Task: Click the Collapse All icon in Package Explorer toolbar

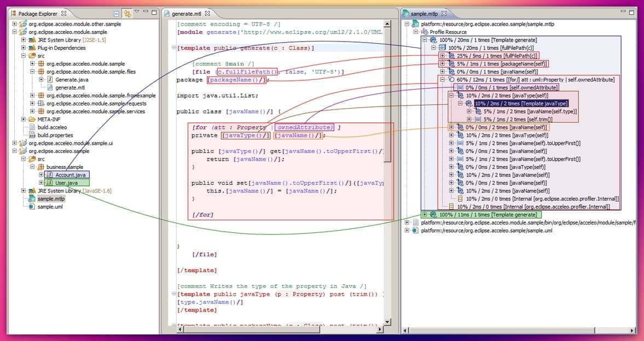Action: click(116, 12)
